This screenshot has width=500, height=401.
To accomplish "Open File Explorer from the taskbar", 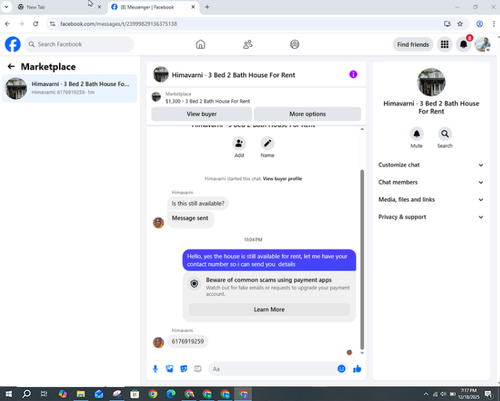I will coord(81,394).
